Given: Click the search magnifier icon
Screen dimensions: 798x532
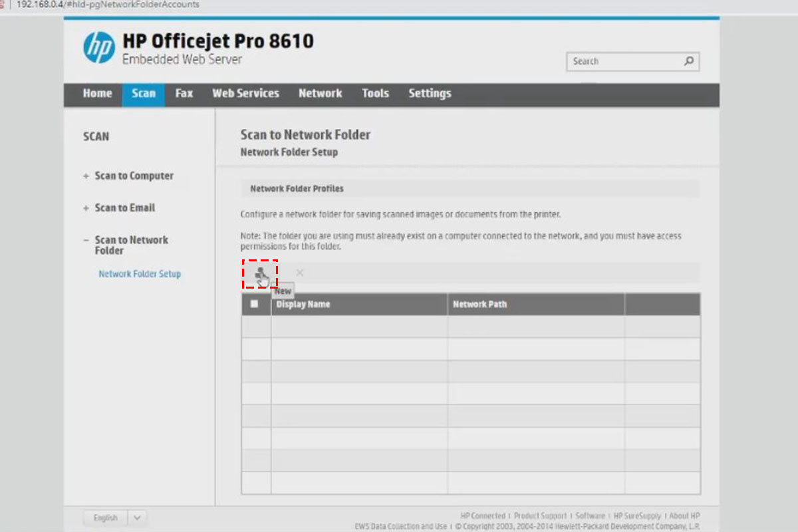Looking at the screenshot, I should [x=689, y=61].
